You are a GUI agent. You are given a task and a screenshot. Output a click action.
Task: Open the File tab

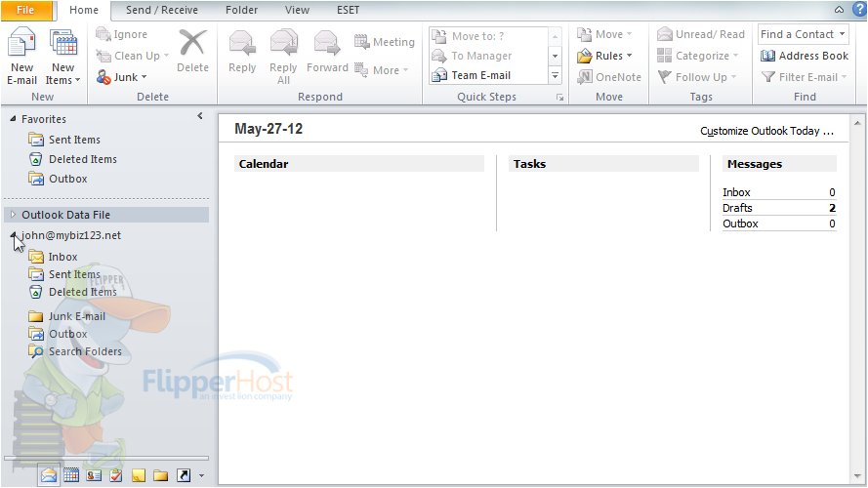26,10
